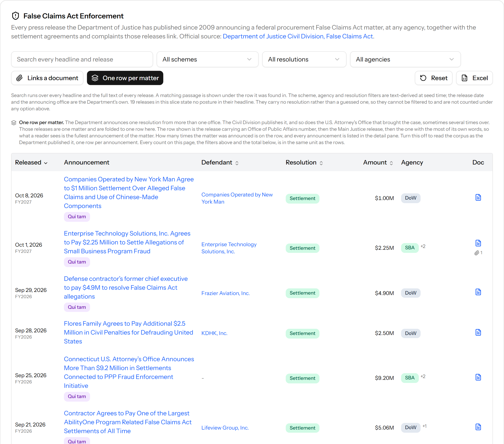Click Settlement badge in KDHK, Inc. row
The image size is (504, 444).
pyautogui.click(x=302, y=333)
